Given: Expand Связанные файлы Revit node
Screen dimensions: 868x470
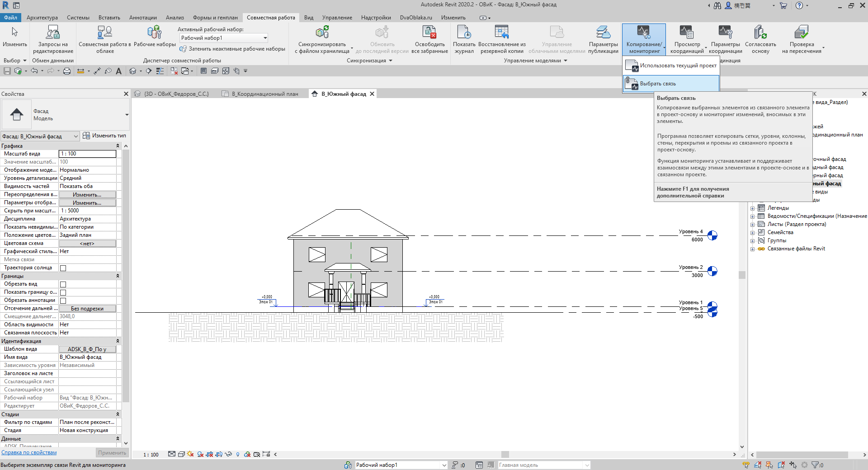Looking at the screenshot, I should click(x=752, y=249).
